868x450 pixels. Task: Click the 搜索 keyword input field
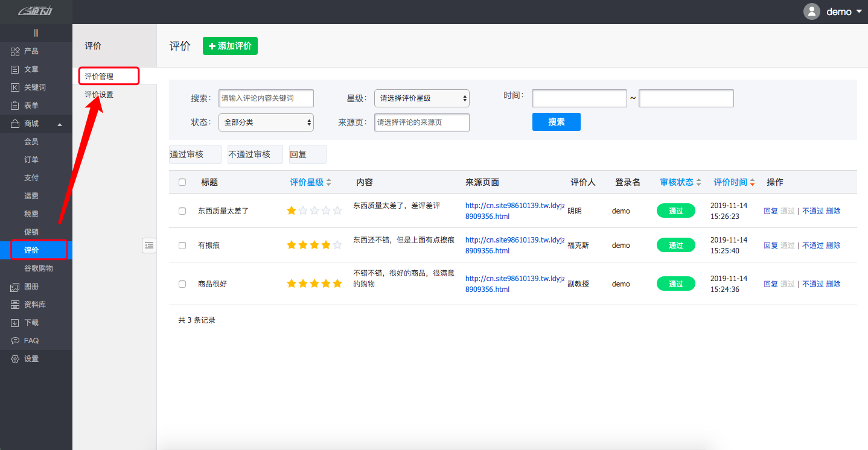(266, 98)
